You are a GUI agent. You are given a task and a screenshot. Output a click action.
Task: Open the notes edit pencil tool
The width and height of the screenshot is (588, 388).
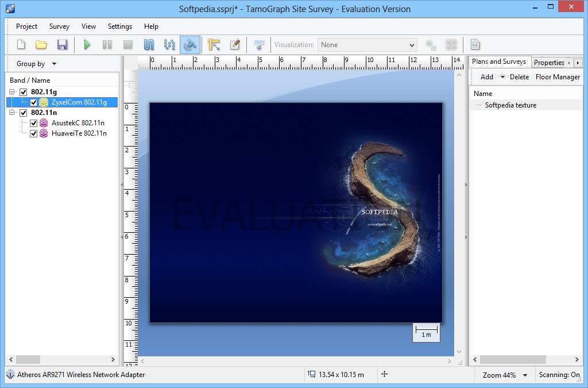235,45
